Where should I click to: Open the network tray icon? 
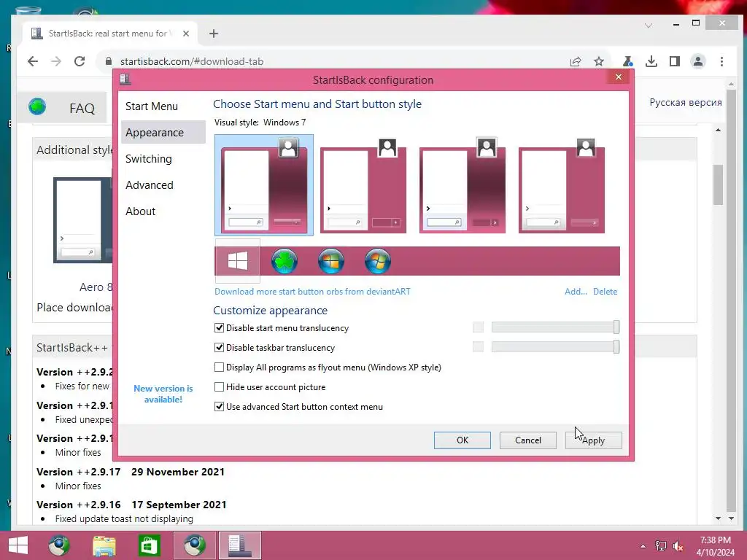click(x=661, y=546)
